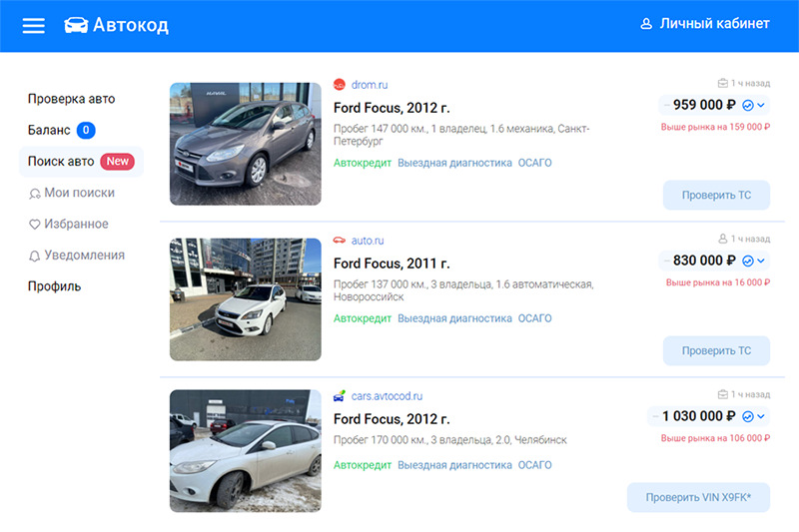Click the Избранное heart icon
799x532 pixels.
pyautogui.click(x=35, y=225)
